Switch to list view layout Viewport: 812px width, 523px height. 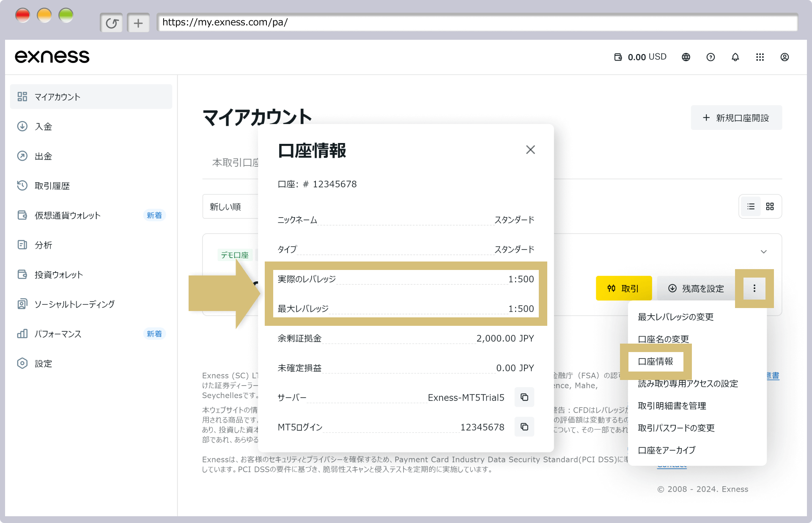click(751, 206)
